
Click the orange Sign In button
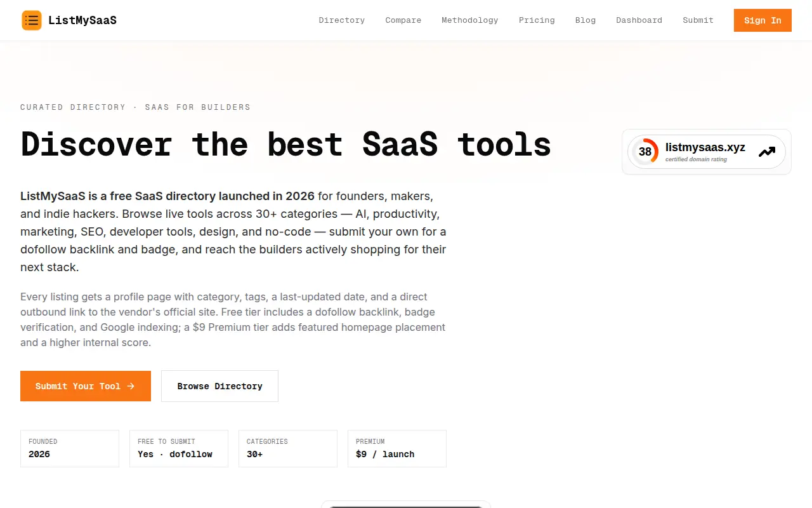(763, 20)
